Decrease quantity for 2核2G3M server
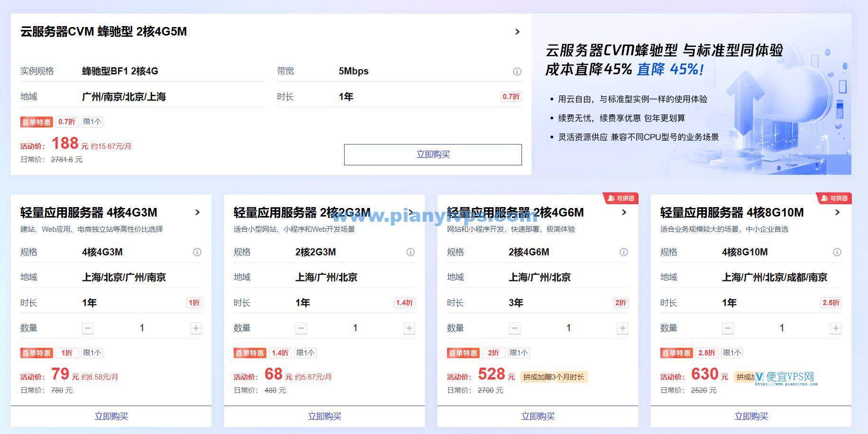This screenshot has width=868, height=434. coord(301,328)
